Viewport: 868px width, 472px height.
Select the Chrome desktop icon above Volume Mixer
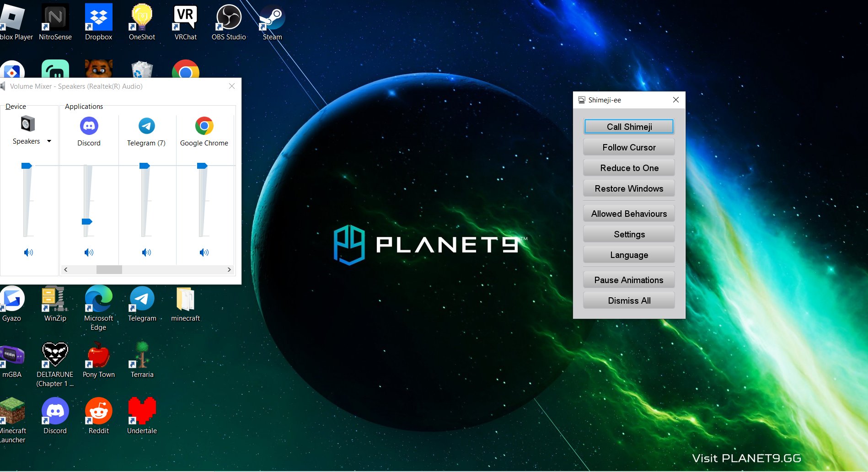186,69
